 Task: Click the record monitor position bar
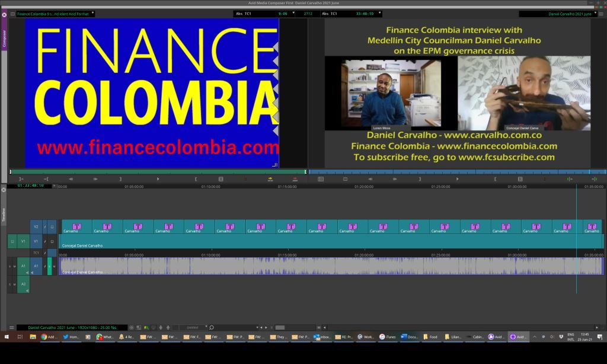457,171
